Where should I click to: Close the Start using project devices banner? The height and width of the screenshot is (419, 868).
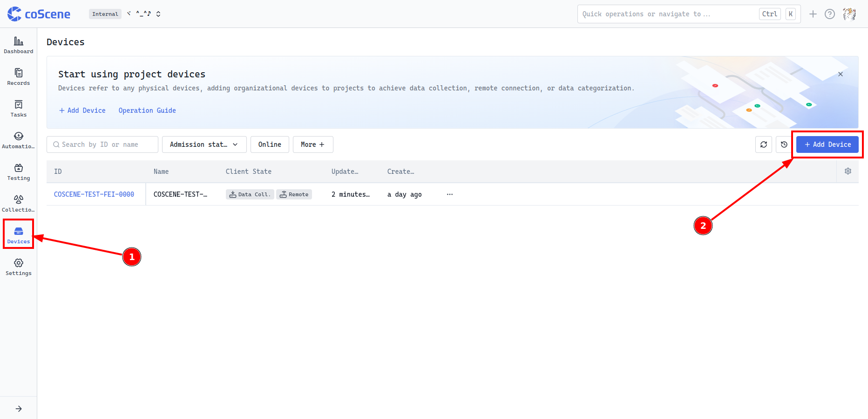(x=841, y=74)
